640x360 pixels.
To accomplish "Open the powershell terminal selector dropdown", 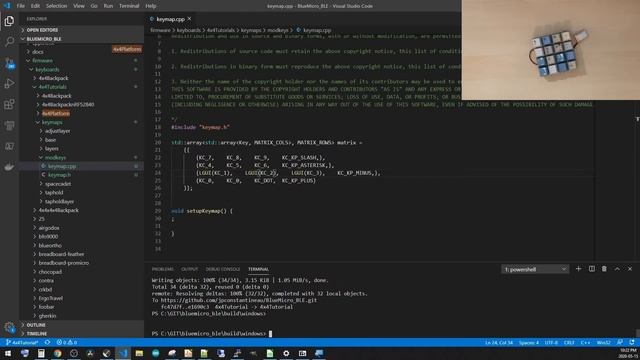I will pyautogui.click(x=535, y=269).
